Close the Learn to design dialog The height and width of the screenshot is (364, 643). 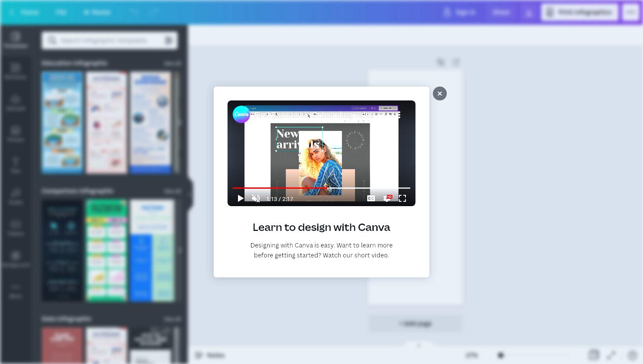(x=439, y=94)
